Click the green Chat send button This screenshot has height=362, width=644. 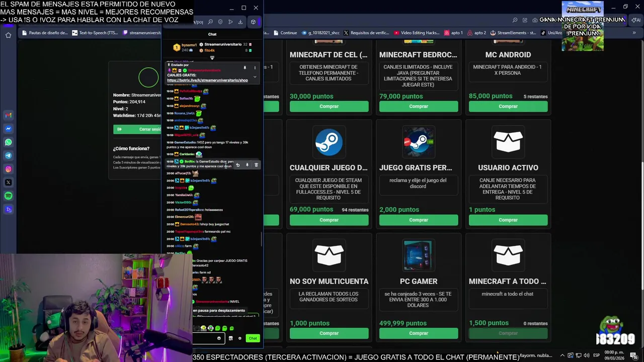(253, 338)
